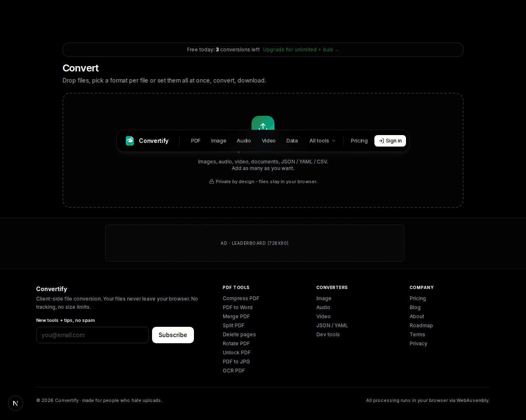Open PDF to Word footer link

(238, 308)
